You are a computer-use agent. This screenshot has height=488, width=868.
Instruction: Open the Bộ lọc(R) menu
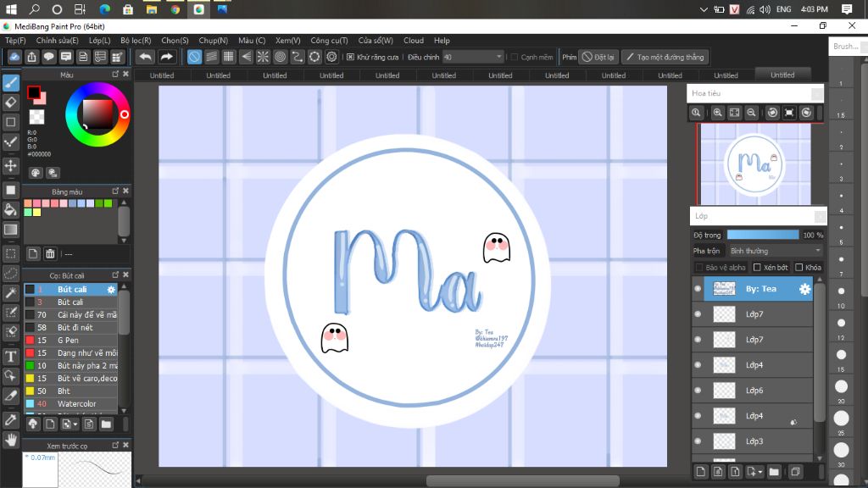click(136, 41)
